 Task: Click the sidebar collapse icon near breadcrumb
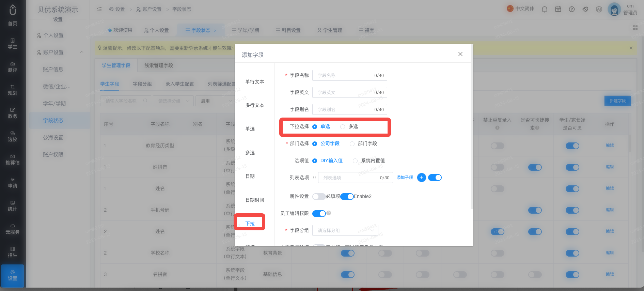pyautogui.click(x=99, y=9)
